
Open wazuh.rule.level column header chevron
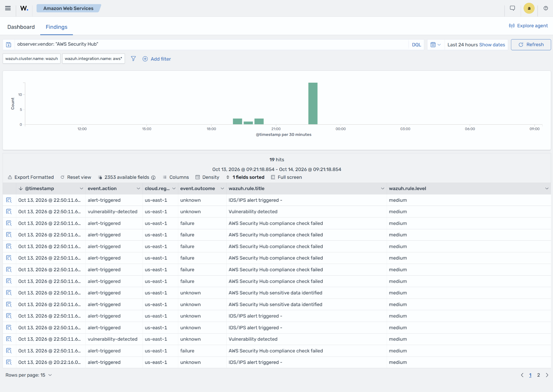tap(547, 189)
